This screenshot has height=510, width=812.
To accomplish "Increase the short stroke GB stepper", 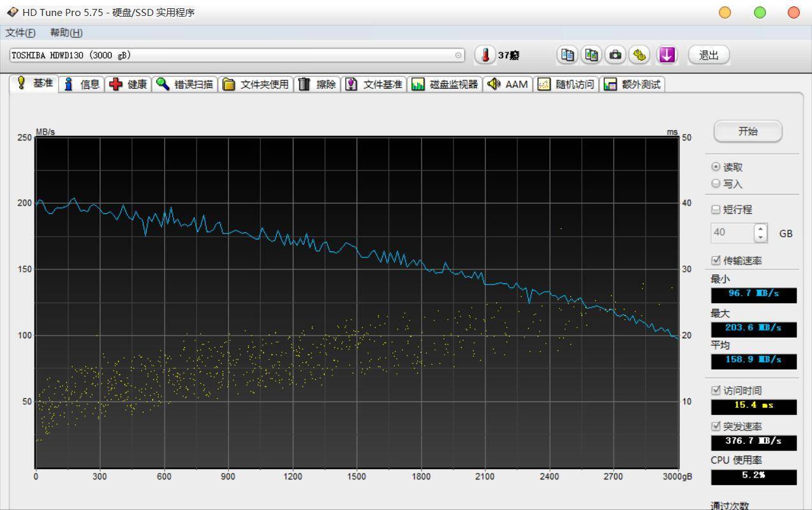I will click(x=760, y=229).
